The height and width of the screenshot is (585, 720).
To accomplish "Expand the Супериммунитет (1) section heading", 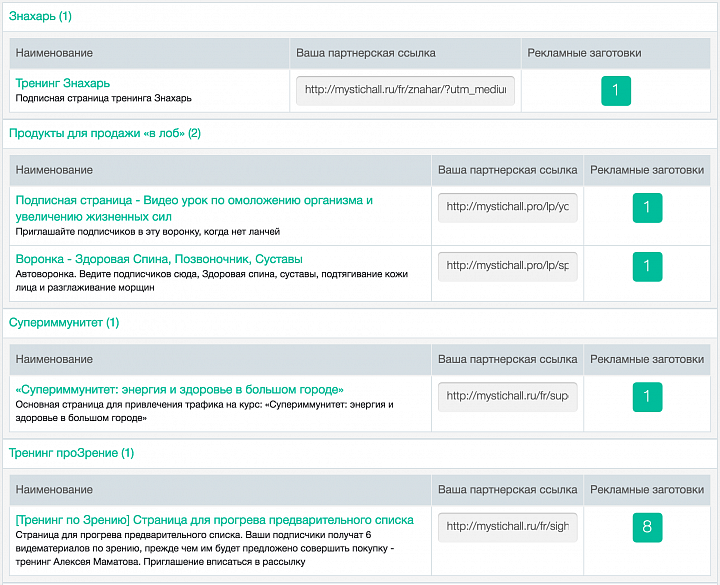I will pos(64,323).
